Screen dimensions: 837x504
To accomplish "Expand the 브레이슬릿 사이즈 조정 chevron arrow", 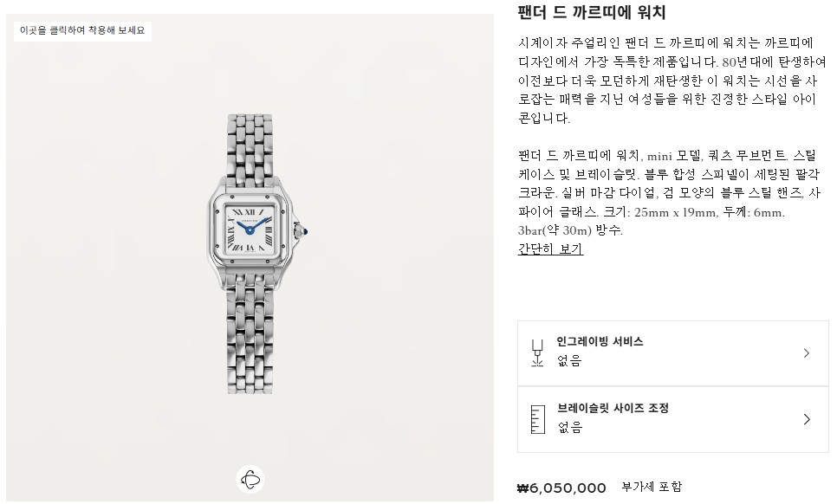I will click(x=807, y=419).
